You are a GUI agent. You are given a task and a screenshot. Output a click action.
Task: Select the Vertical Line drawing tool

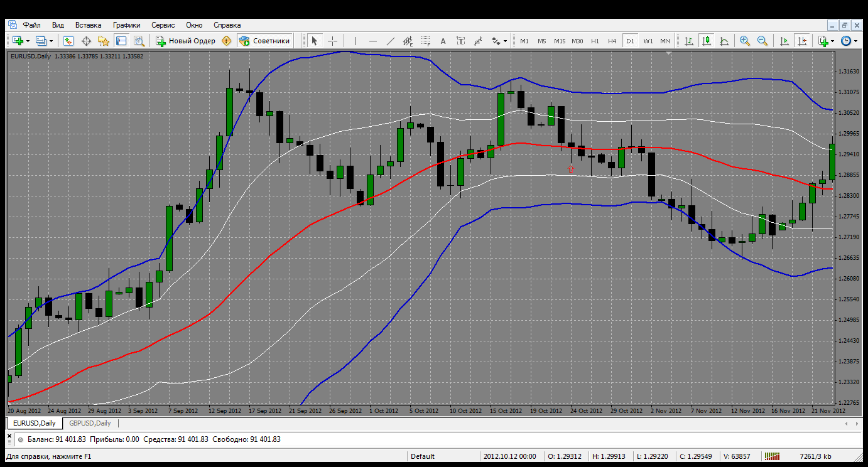pyautogui.click(x=355, y=41)
